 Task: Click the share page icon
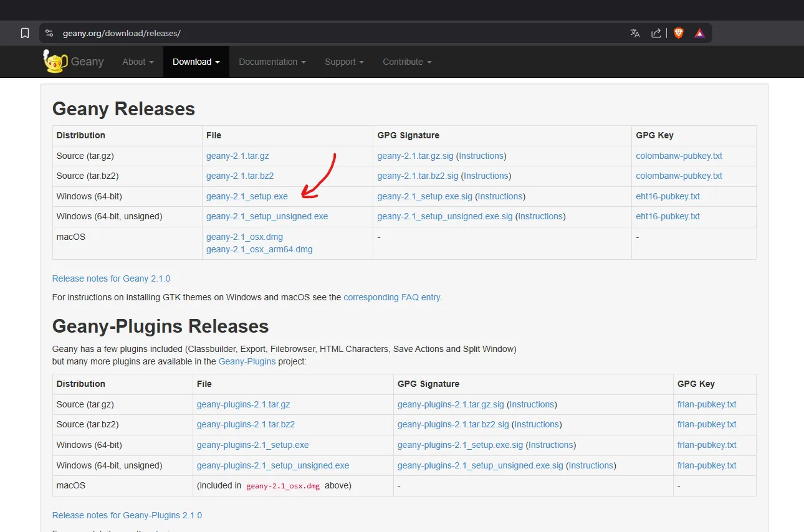[x=656, y=33]
